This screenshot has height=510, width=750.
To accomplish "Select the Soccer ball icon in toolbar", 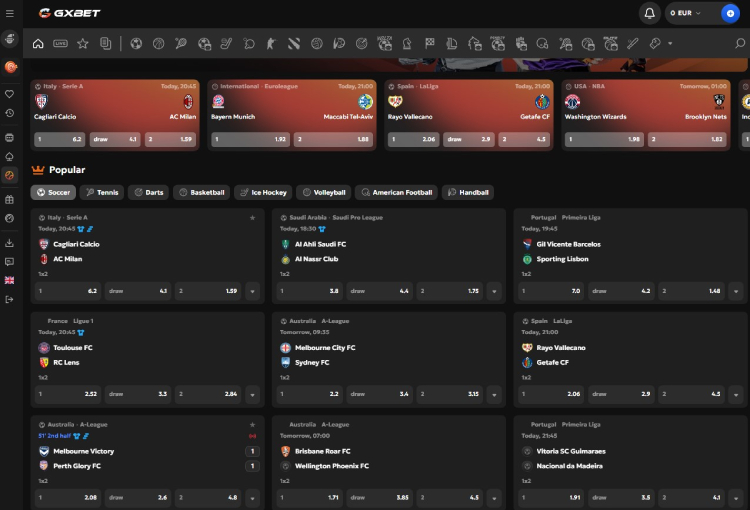I will tap(136, 44).
